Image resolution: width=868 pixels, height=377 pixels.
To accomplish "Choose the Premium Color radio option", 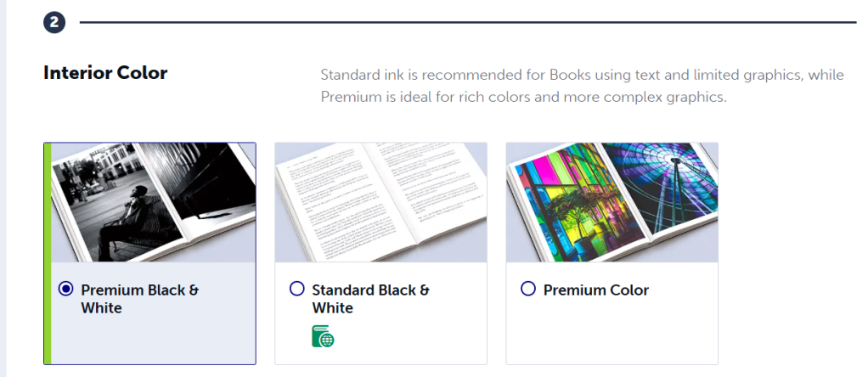I will coord(527,290).
